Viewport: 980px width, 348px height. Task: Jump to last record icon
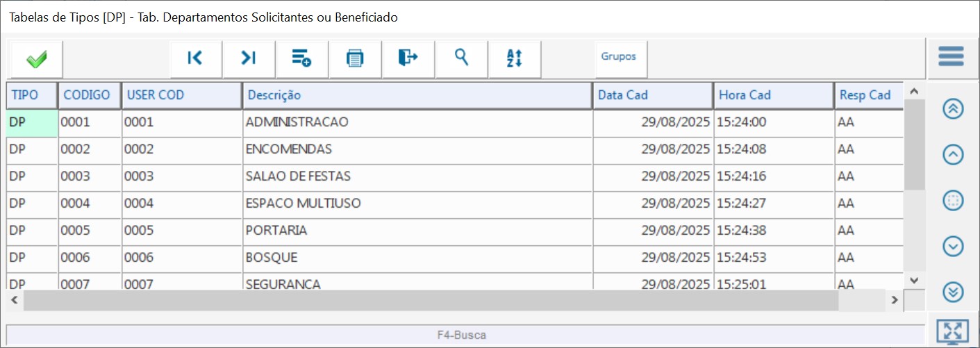point(249,58)
